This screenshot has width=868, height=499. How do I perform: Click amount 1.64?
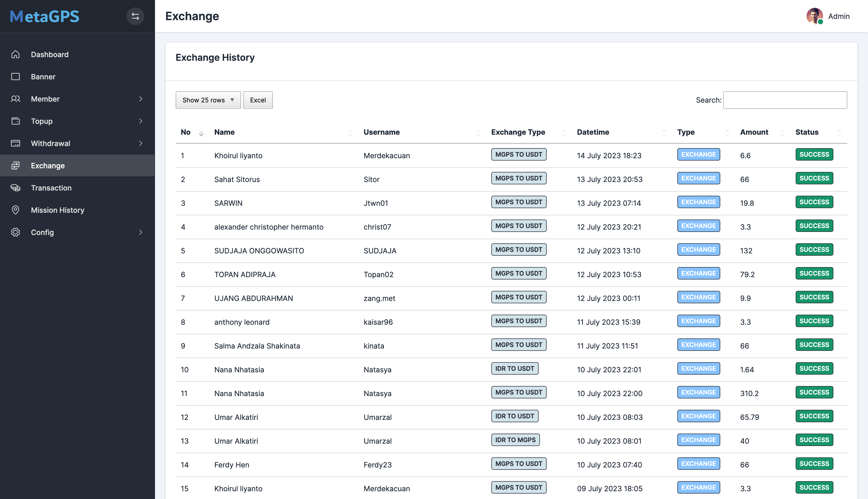tap(747, 369)
